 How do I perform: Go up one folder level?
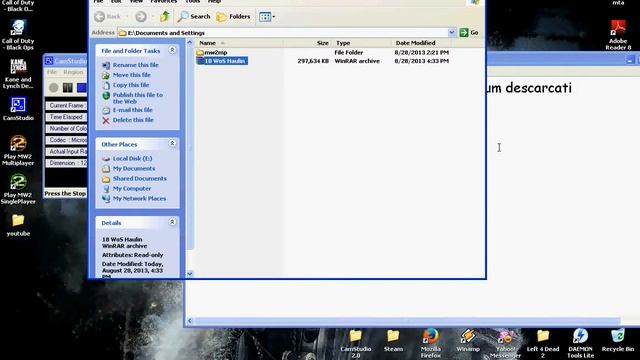point(165,16)
